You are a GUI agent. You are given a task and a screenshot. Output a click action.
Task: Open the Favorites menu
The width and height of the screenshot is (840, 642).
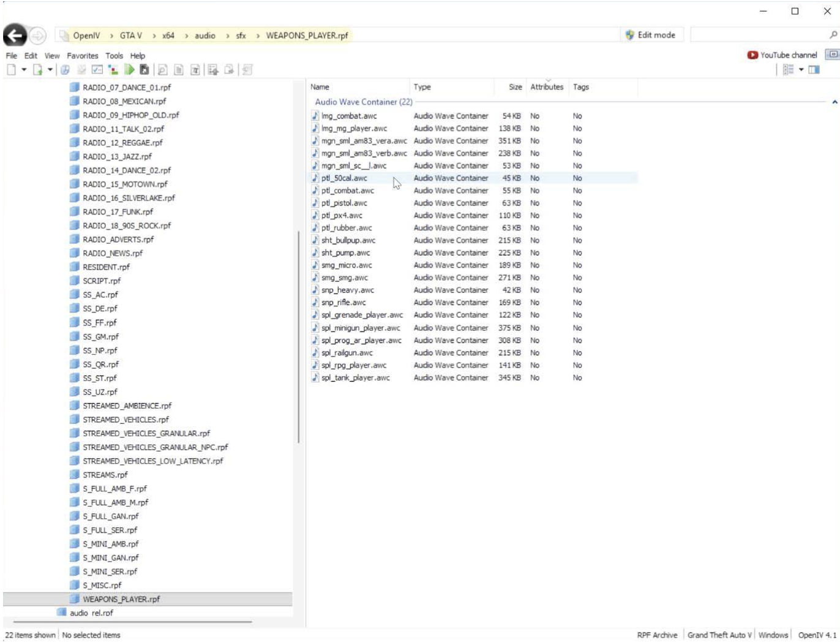83,56
